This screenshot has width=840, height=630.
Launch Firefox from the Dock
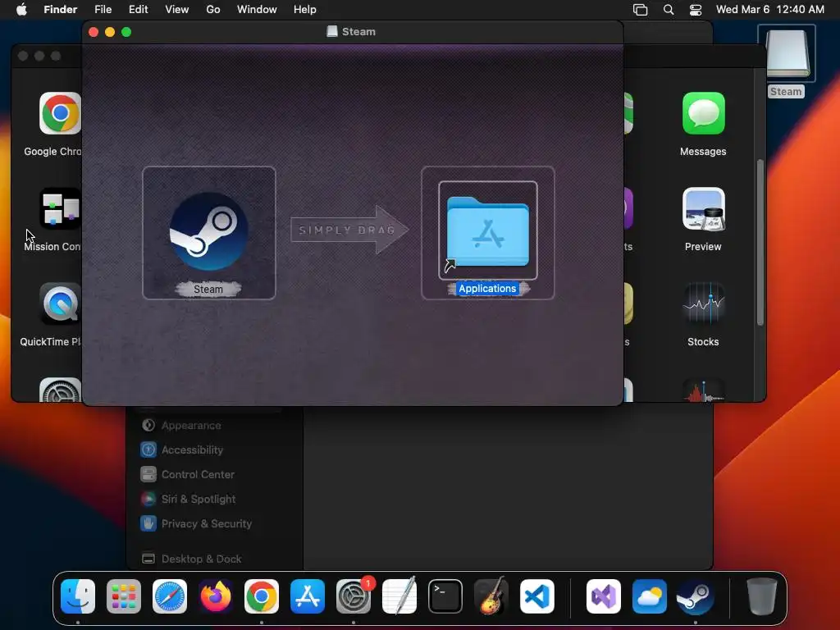(x=216, y=596)
